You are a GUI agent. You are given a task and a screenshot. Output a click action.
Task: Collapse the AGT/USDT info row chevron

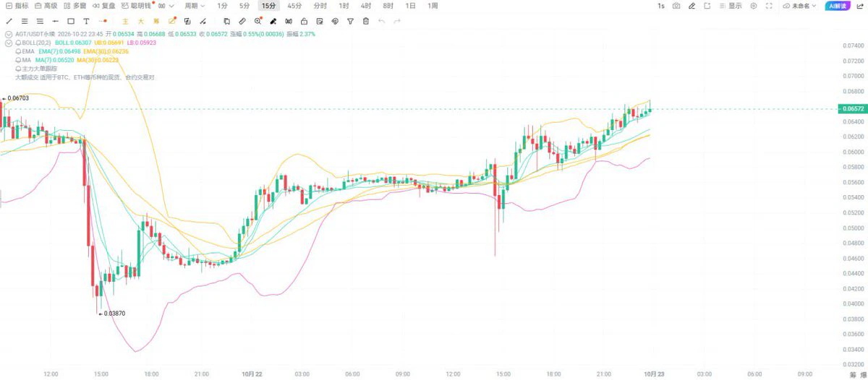point(9,34)
